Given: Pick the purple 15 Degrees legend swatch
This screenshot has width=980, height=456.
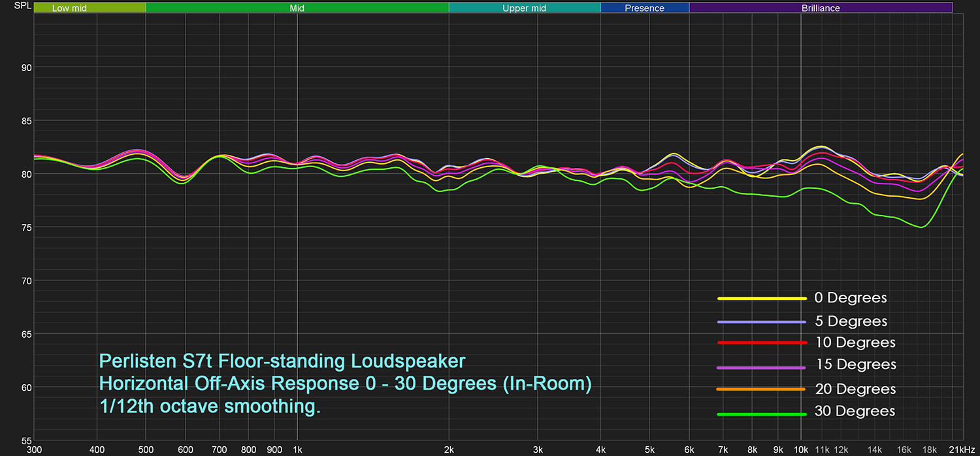Looking at the screenshot, I should (761, 368).
